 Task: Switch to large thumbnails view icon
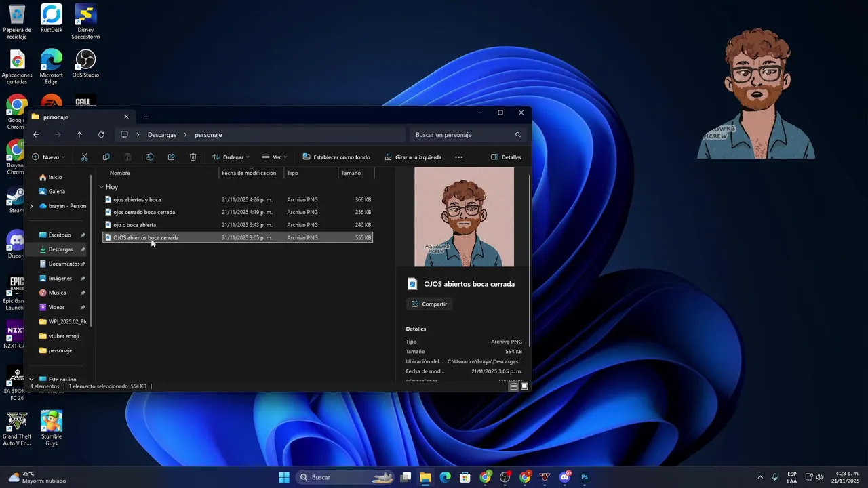(524, 386)
